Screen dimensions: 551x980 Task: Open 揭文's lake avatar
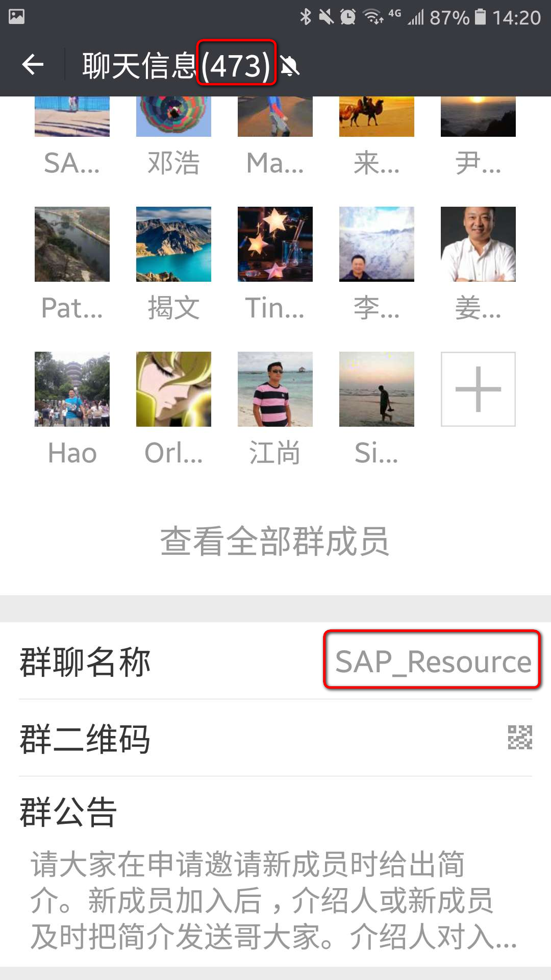coord(173,244)
